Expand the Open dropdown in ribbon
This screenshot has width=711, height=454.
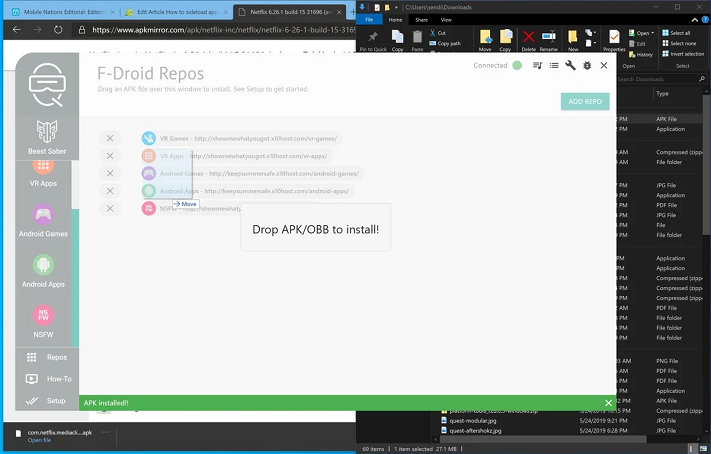click(x=645, y=33)
